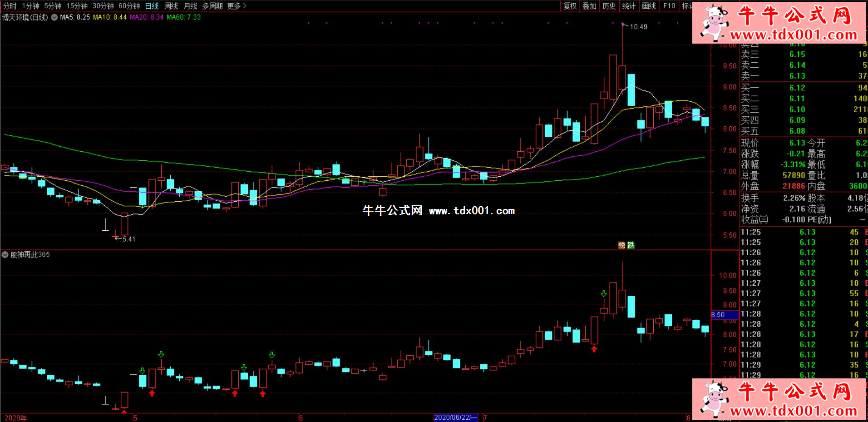This screenshot has width=868, height=422.
Task: Click the 卖三 6.15 ask row
Action: click(x=804, y=54)
